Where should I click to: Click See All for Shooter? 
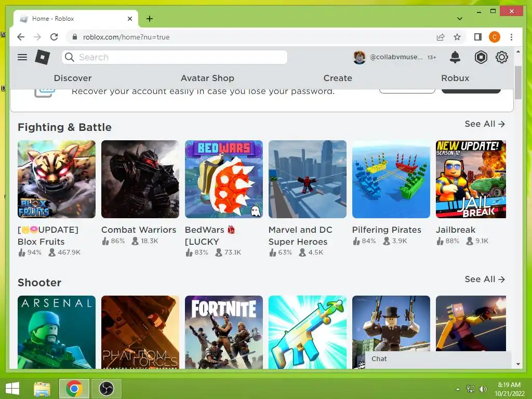pos(485,279)
